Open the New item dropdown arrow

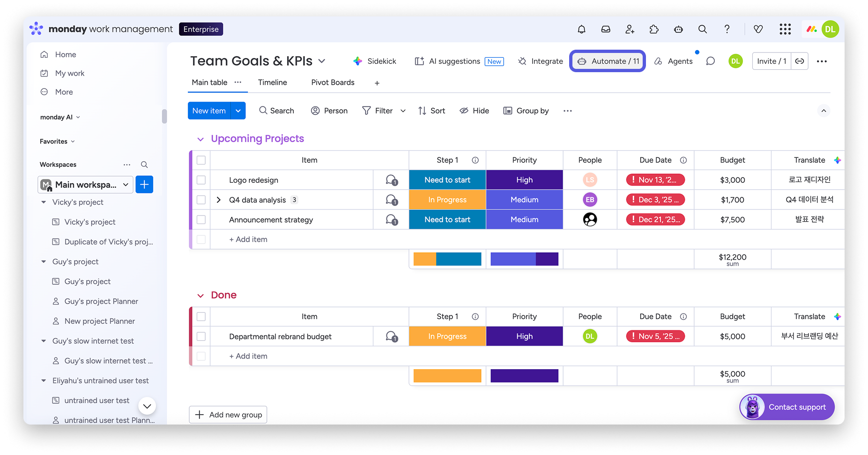pos(238,111)
